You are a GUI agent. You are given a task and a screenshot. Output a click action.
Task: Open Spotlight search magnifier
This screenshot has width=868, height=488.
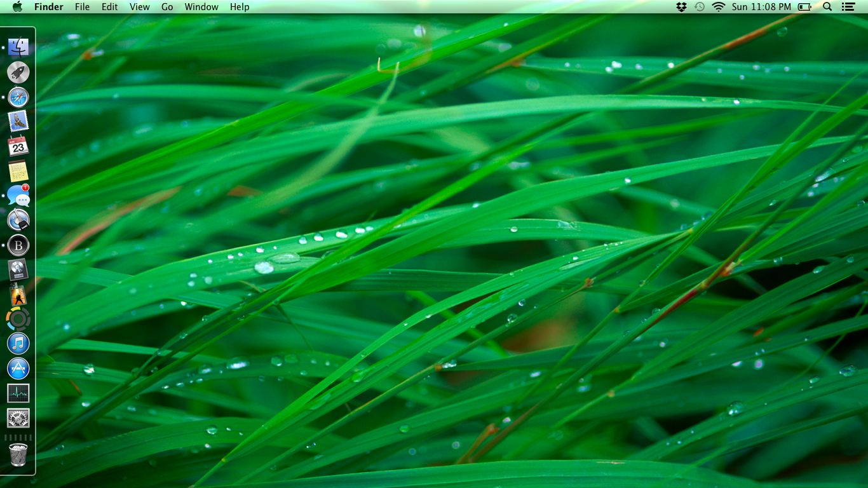(x=827, y=7)
